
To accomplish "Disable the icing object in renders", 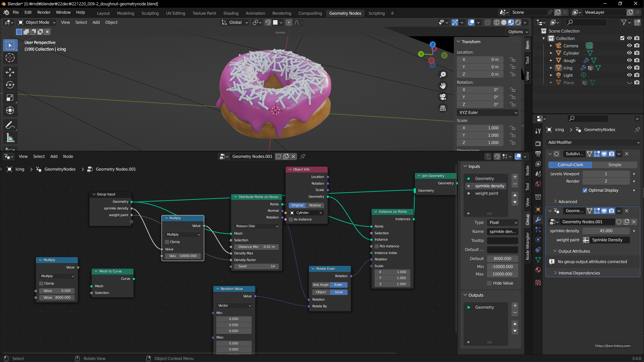I will click(637, 68).
